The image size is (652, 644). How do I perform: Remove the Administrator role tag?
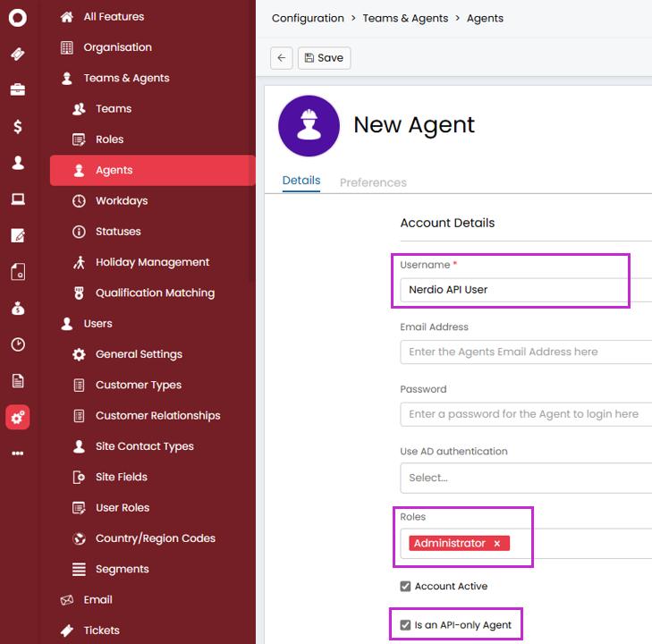pyautogui.click(x=497, y=544)
